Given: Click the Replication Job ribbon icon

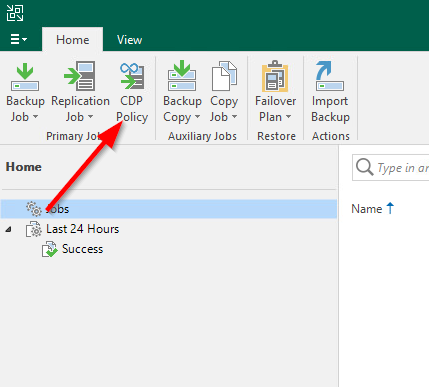Looking at the screenshot, I should click(x=80, y=76).
